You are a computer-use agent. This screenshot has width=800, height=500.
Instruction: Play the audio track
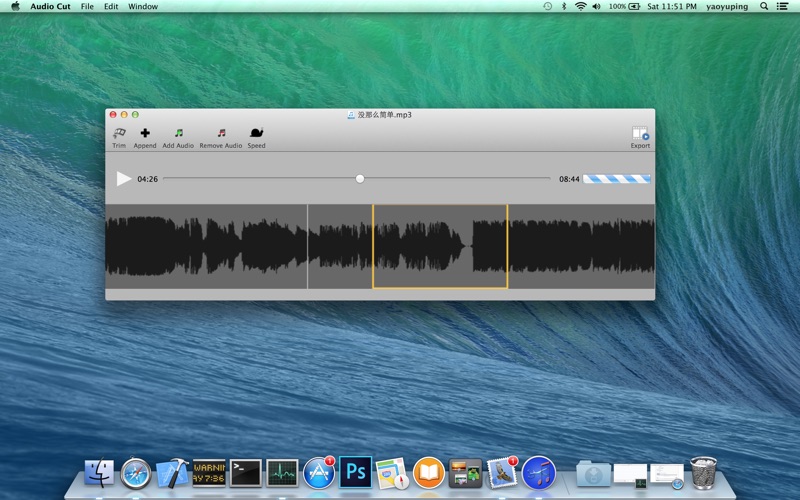[123, 179]
